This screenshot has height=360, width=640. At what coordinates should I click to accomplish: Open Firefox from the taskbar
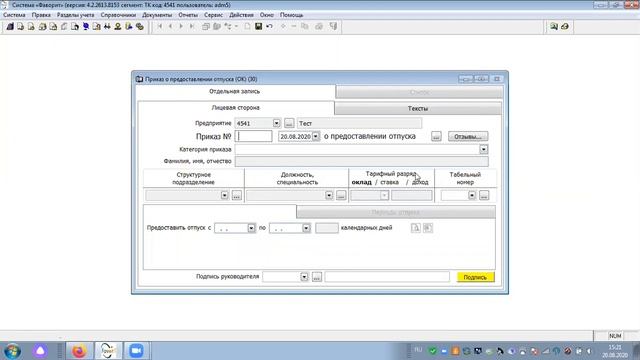(x=79, y=351)
